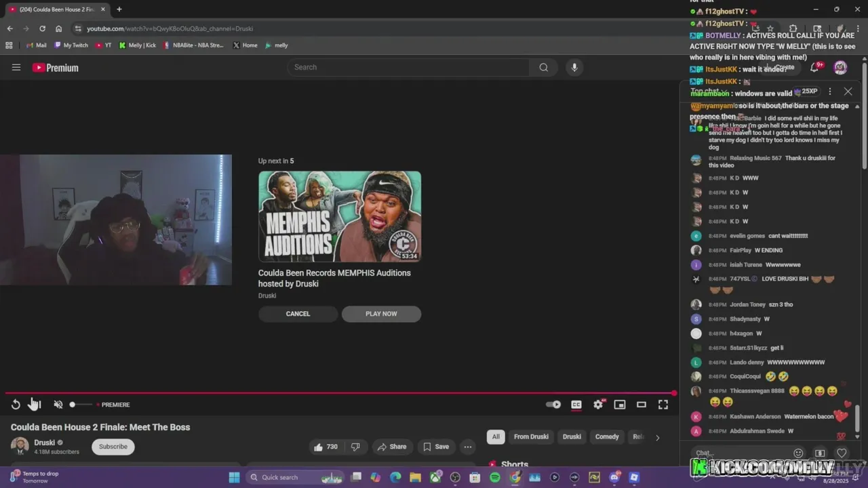Viewport: 868px width, 488px height.
Task: Like the video with thumbs up
Action: [325, 447]
